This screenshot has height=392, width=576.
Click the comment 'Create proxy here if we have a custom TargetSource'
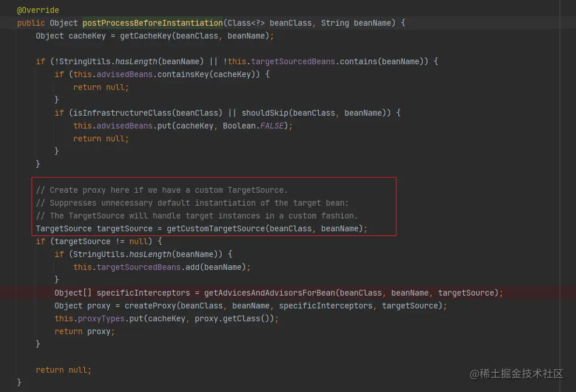(x=161, y=190)
